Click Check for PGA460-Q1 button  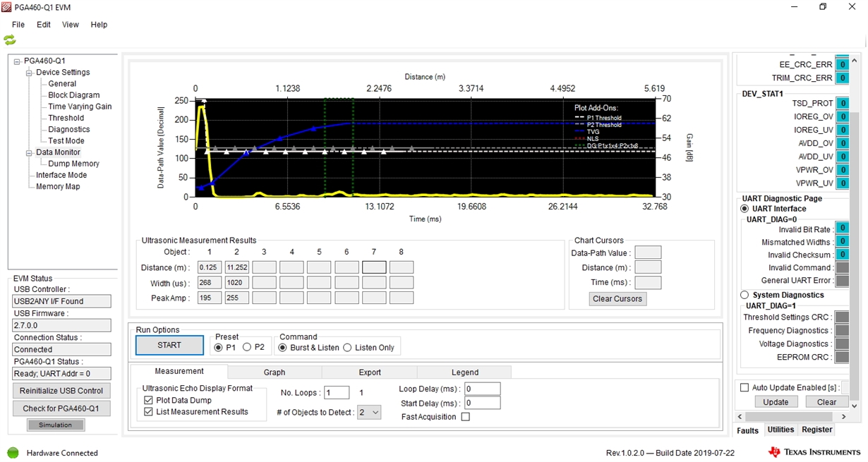61,408
